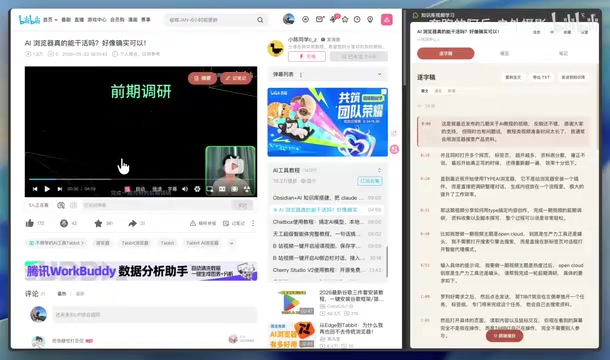
Task: Expand the hidden video tags chevron
Action: [x=231, y=243]
